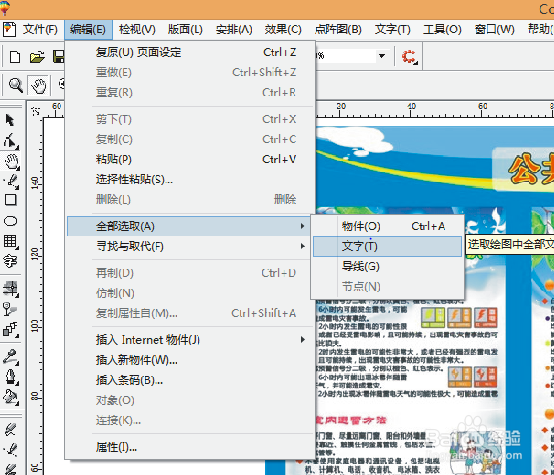The image size is (554, 475).
Task: Select the hand tool in the toolbox
Action: (11, 161)
